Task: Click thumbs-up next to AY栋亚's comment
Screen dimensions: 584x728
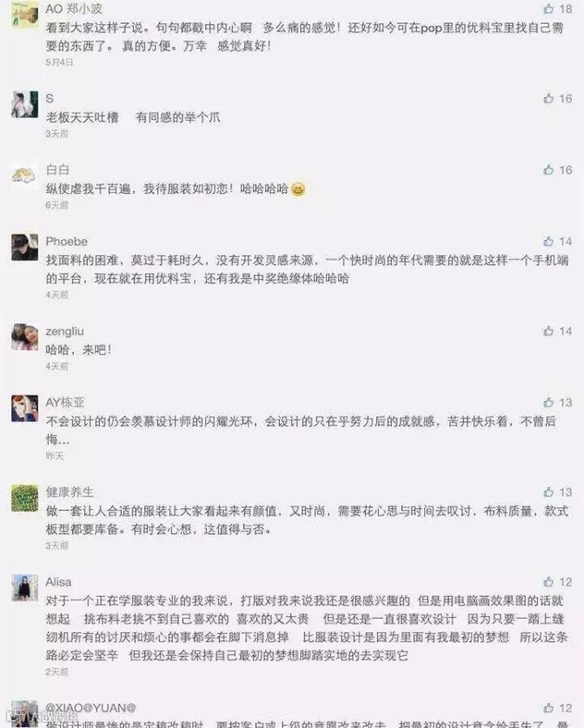Action: pyautogui.click(x=548, y=403)
